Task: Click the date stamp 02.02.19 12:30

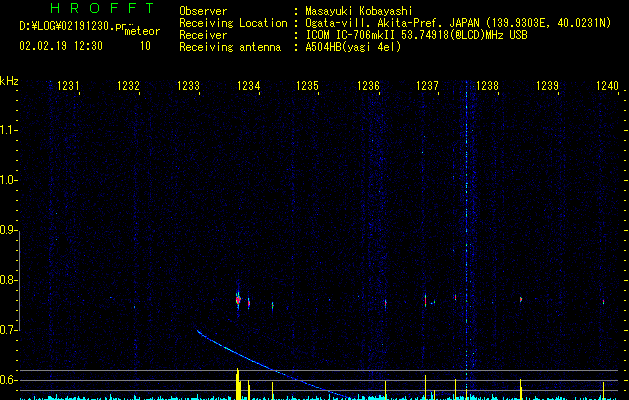Action: click(61, 46)
